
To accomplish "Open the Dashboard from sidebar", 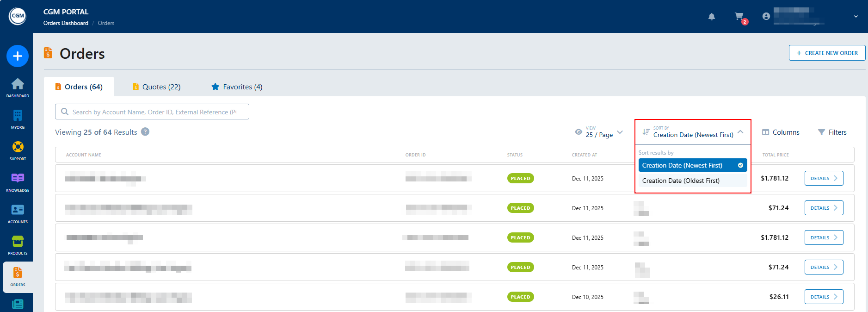I will coord(18,87).
